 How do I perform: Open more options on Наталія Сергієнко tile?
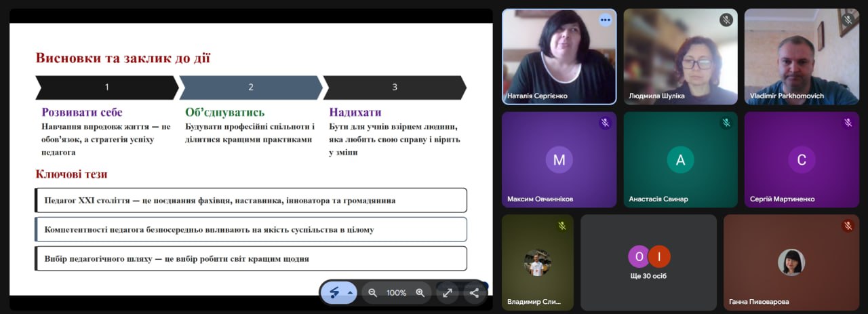pos(605,20)
